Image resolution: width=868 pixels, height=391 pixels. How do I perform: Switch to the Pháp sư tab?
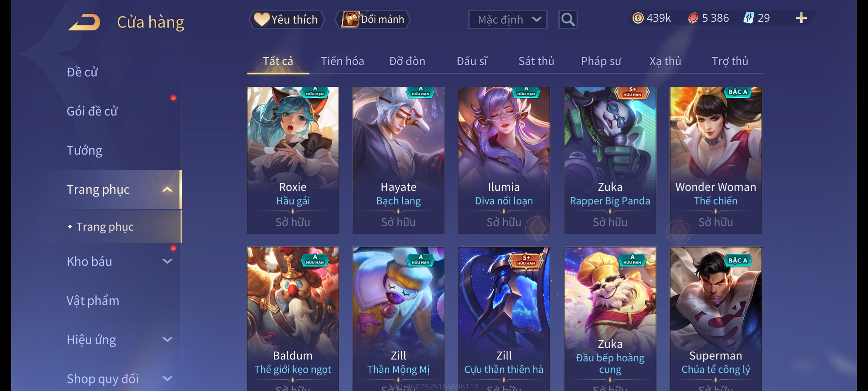tap(601, 61)
